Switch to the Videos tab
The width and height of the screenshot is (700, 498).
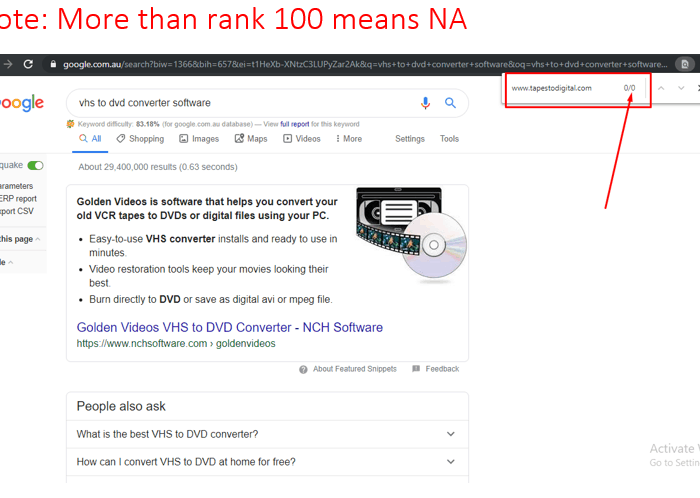click(302, 139)
